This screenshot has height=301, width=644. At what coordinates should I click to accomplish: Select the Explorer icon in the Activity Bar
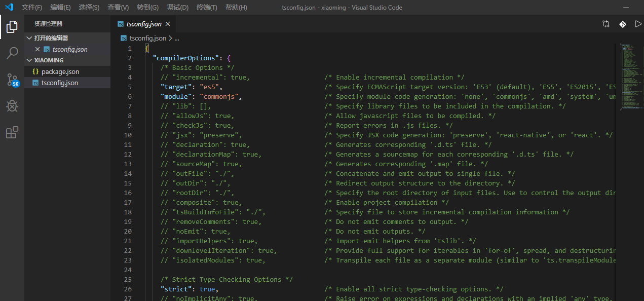click(x=12, y=27)
